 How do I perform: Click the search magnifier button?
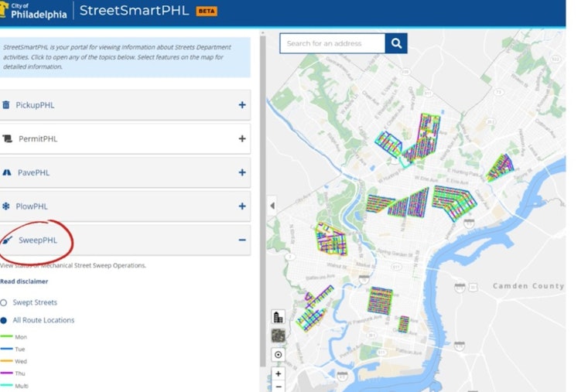coord(396,43)
